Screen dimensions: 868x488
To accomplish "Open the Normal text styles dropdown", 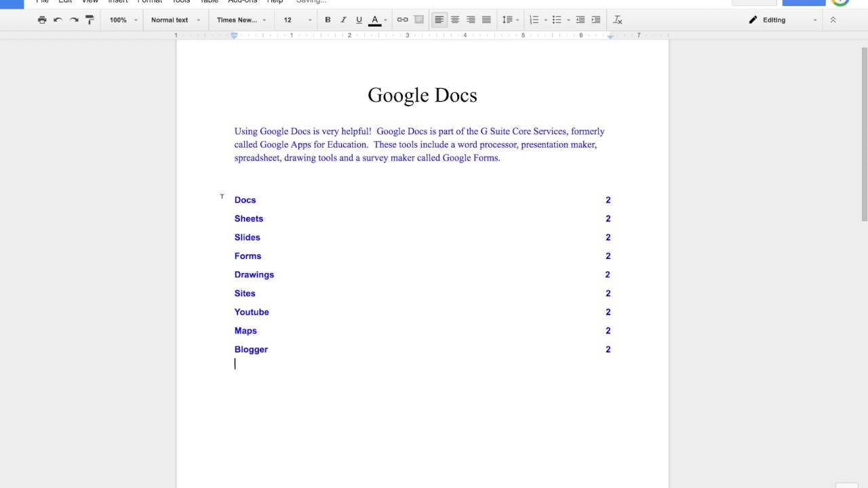I will (x=175, y=20).
